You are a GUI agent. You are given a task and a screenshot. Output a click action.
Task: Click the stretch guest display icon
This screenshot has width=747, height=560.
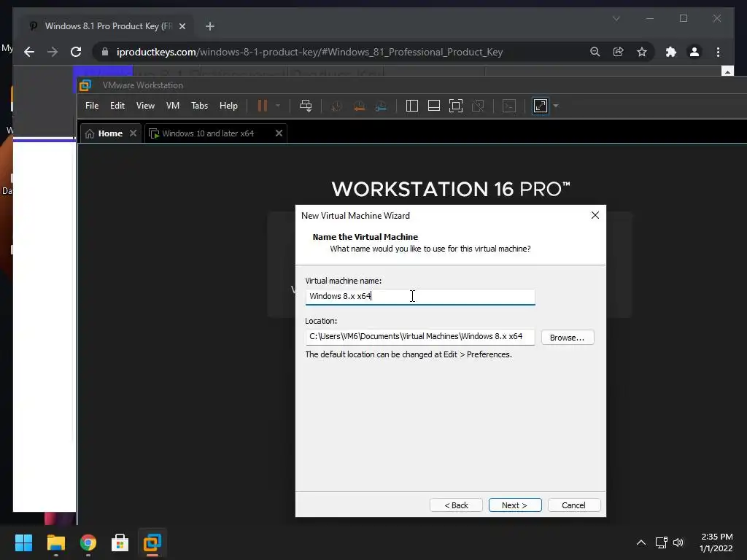541,106
